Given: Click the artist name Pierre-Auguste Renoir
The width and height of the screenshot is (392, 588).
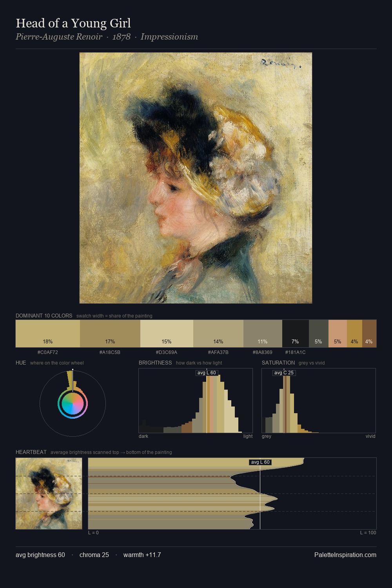Looking at the screenshot, I should click(59, 37).
